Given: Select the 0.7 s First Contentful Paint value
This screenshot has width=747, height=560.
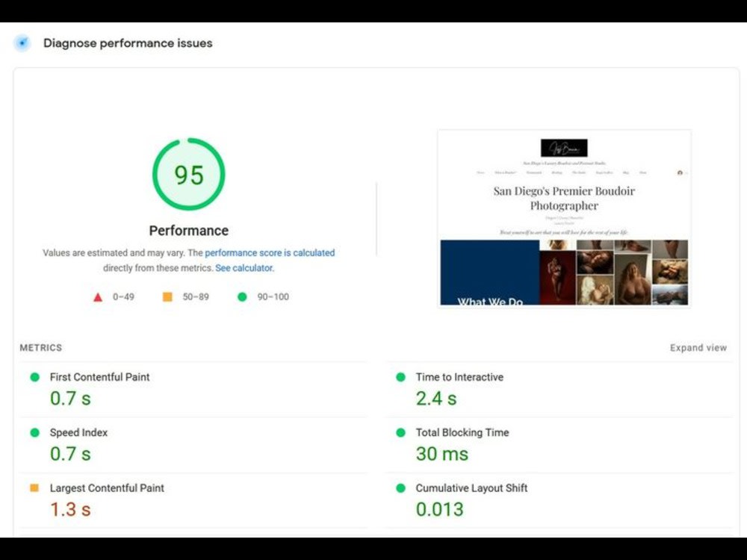Looking at the screenshot, I should coord(70,399).
